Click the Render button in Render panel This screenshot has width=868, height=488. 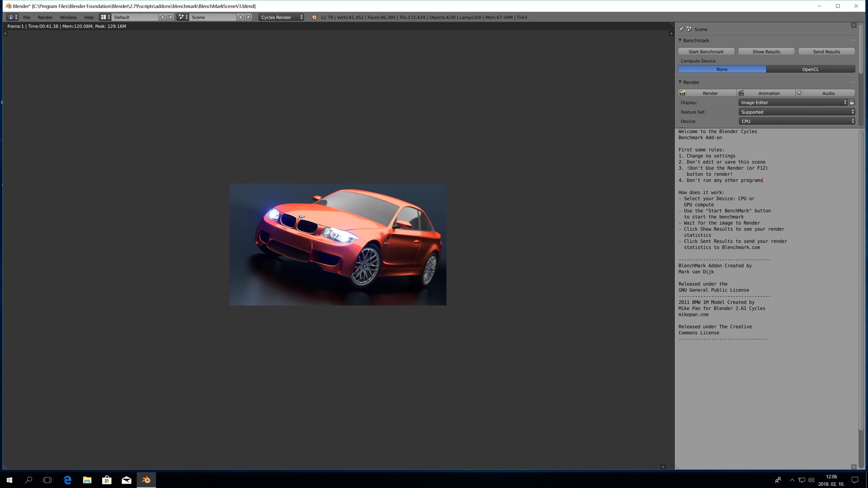pos(707,93)
